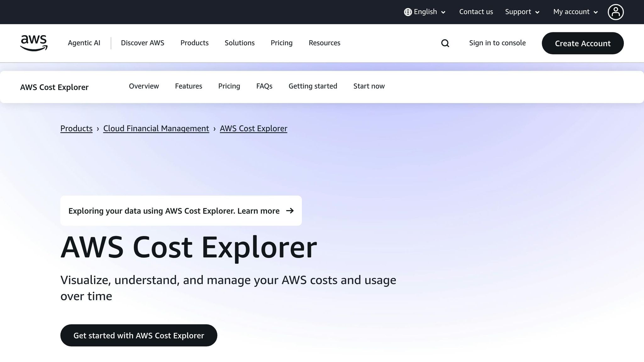Open the Cloud Financial Management breadcrumb link
Screen dimensions: 644x362
coord(156,128)
